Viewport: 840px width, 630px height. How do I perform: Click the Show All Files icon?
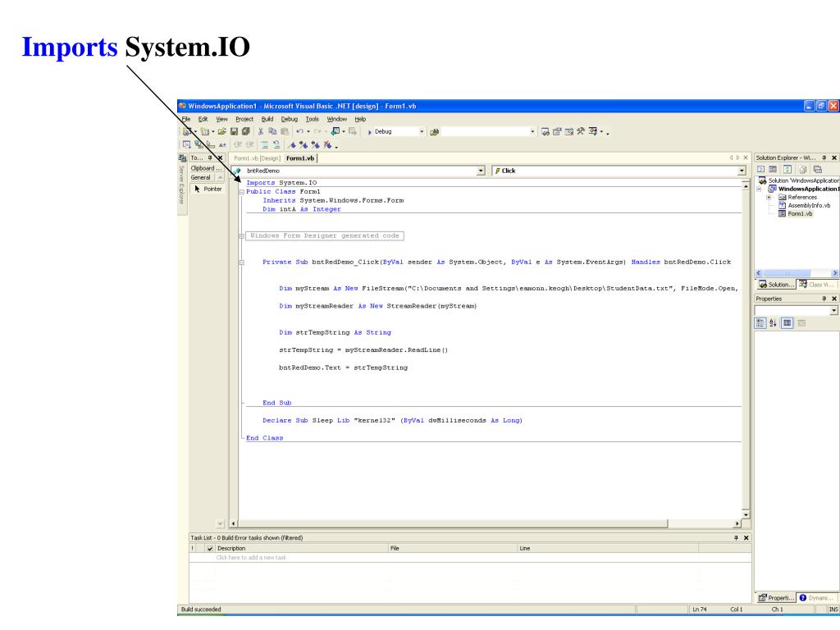pyautogui.click(x=803, y=169)
